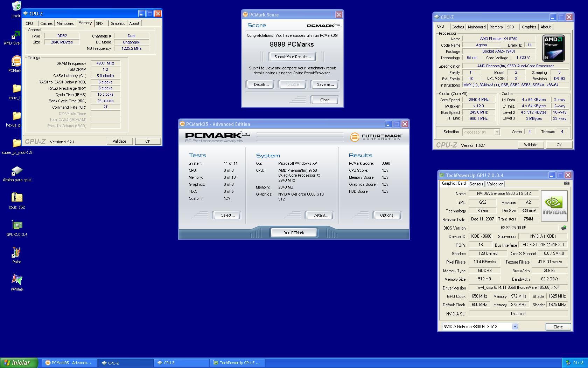Click OK in right CPU-Z window

559,145
